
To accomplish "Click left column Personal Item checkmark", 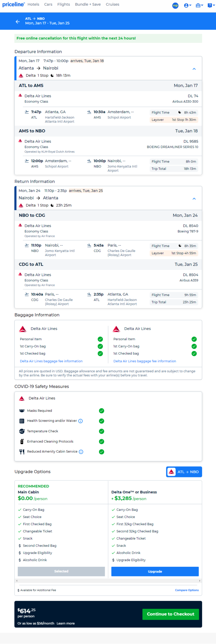I will (x=100, y=339).
